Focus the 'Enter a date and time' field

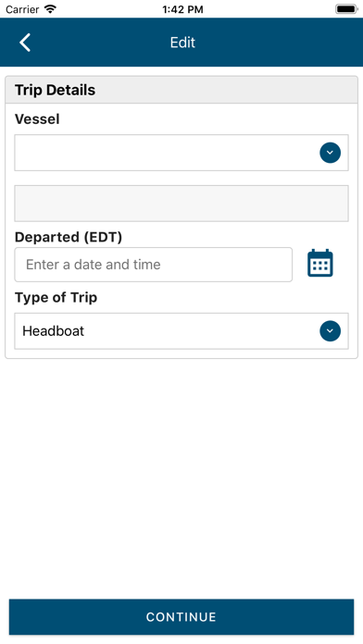pyautogui.click(x=154, y=265)
